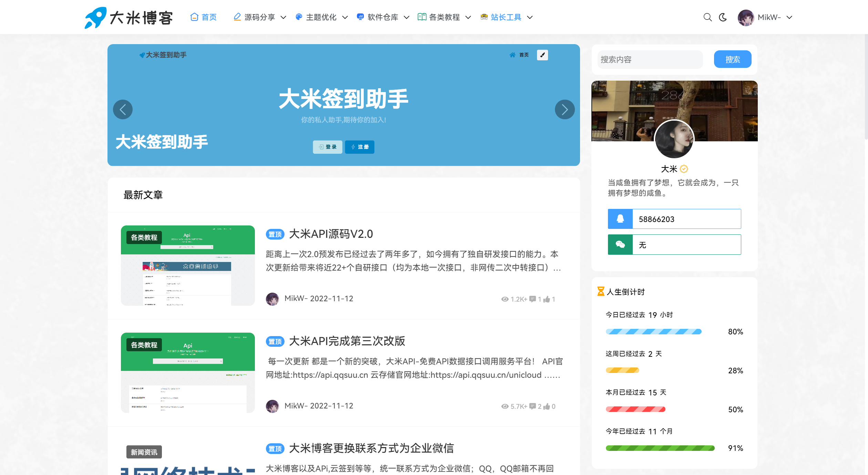Viewport: 868px width, 475px height.
Task: Open the 各类教程 navigation menu
Action: point(444,17)
